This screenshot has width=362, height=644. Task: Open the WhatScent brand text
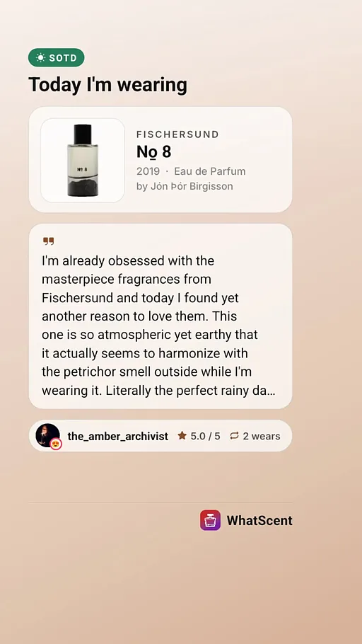(x=259, y=521)
